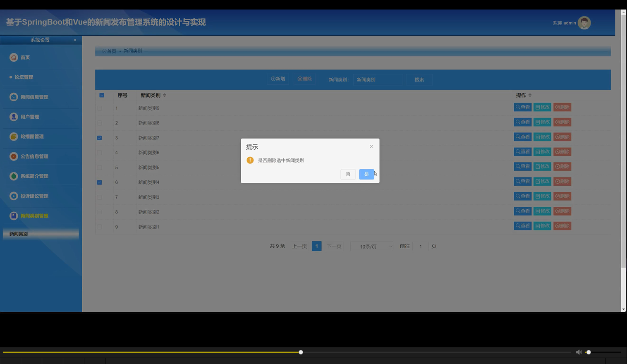Image resolution: width=627 pixels, height=364 pixels.
Task: Select 新闻类别 submenu item in sidebar
Action: click(18, 234)
